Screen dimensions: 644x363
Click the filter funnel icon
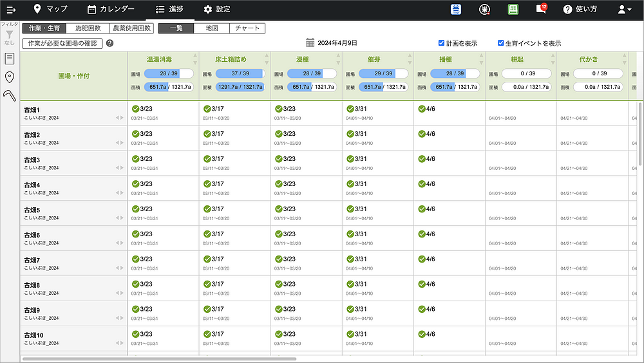coord(9,35)
